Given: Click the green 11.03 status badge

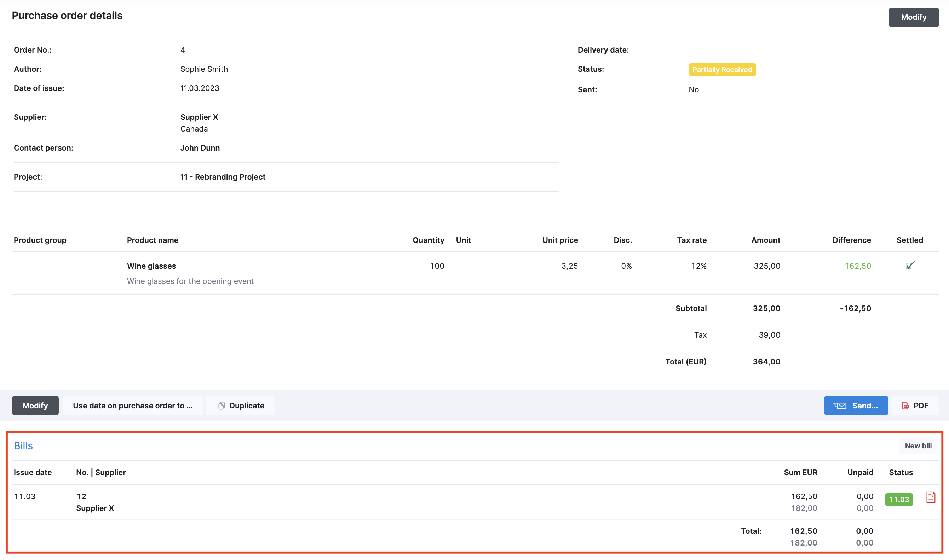Looking at the screenshot, I should (x=899, y=499).
